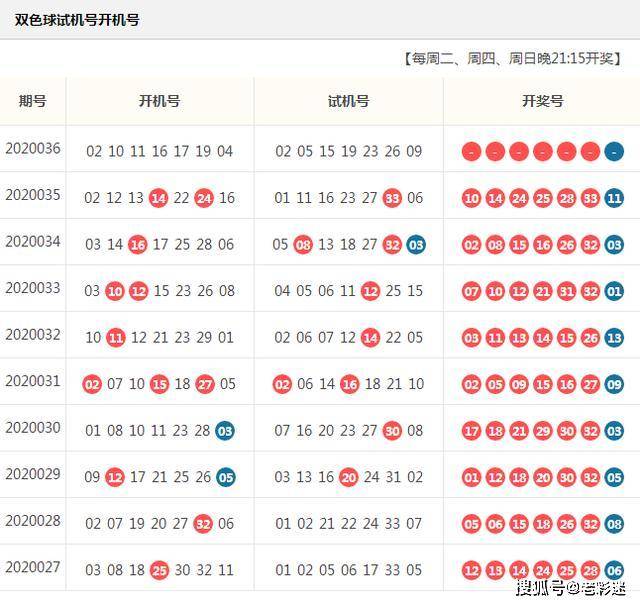Screen dimensions: 640x605
Task: Click period number 2020029
Action: pyautogui.click(x=33, y=474)
